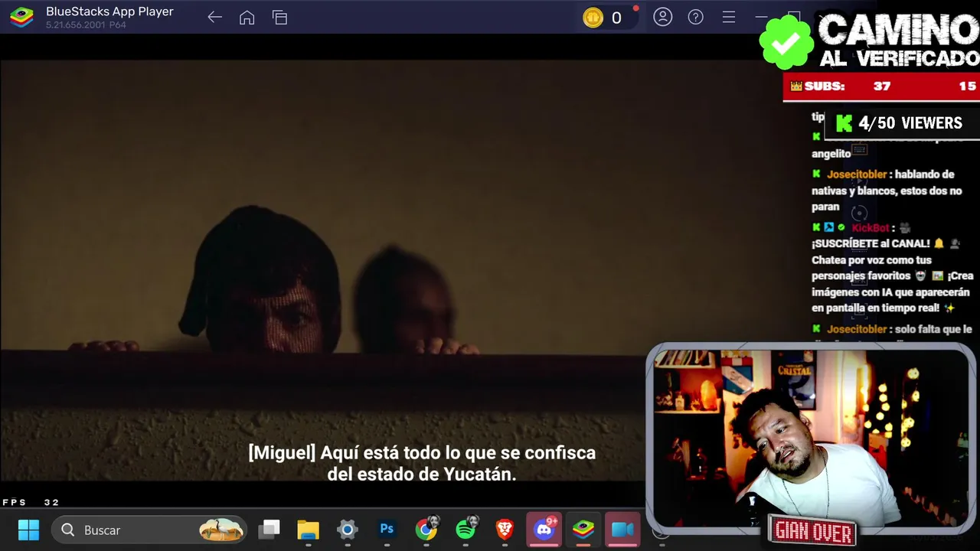Open the BlueStacks recent apps view

click(280, 17)
